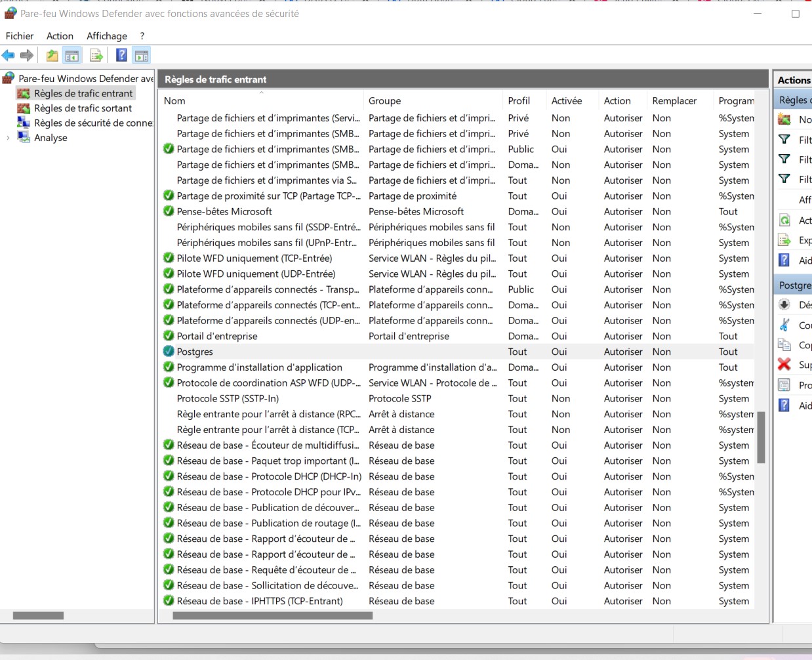Click the green check icon beside Postgres rule
This screenshot has width=812, height=660.
click(x=169, y=351)
